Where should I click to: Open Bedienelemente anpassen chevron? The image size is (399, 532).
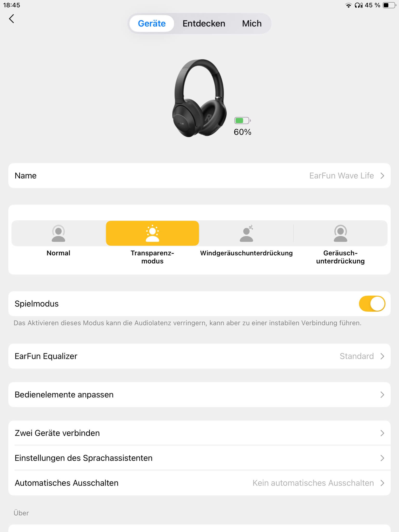pyautogui.click(x=382, y=395)
